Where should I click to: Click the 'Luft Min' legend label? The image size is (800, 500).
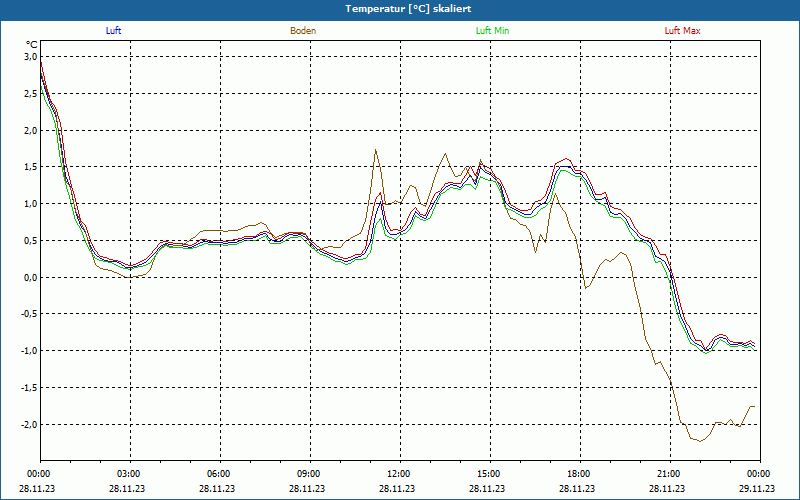[492, 31]
